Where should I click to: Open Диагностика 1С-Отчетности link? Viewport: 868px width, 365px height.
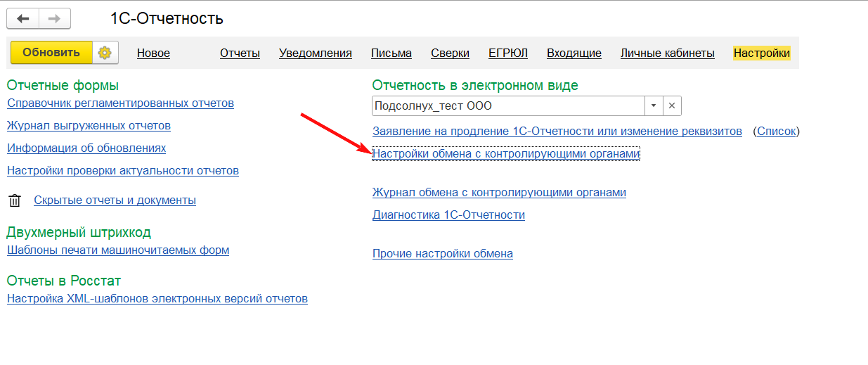pyautogui.click(x=448, y=215)
